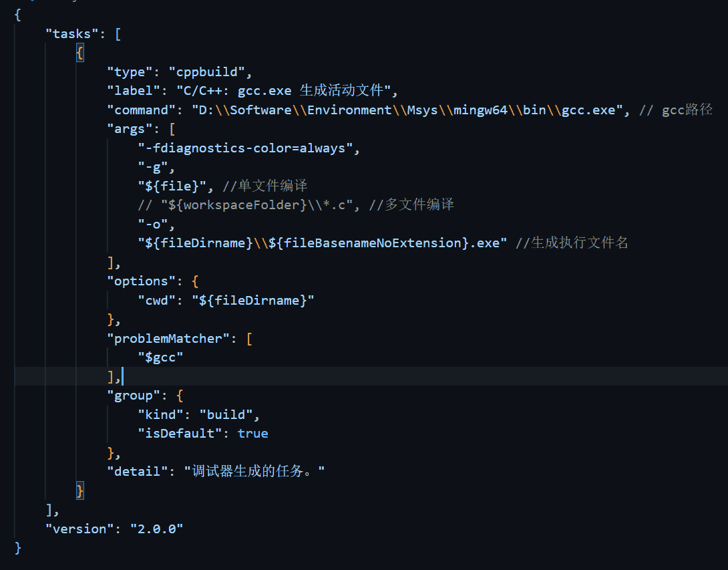Click the "kind": "build" value

pos(226,415)
